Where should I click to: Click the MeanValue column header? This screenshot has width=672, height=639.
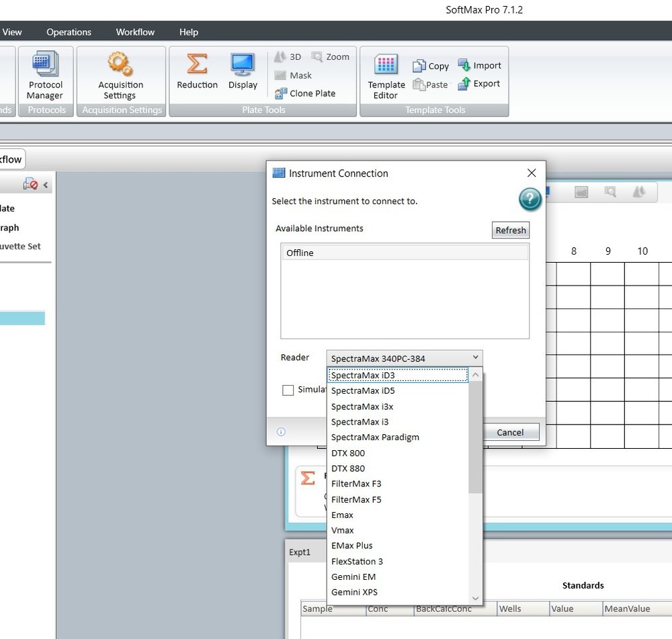pyautogui.click(x=637, y=609)
